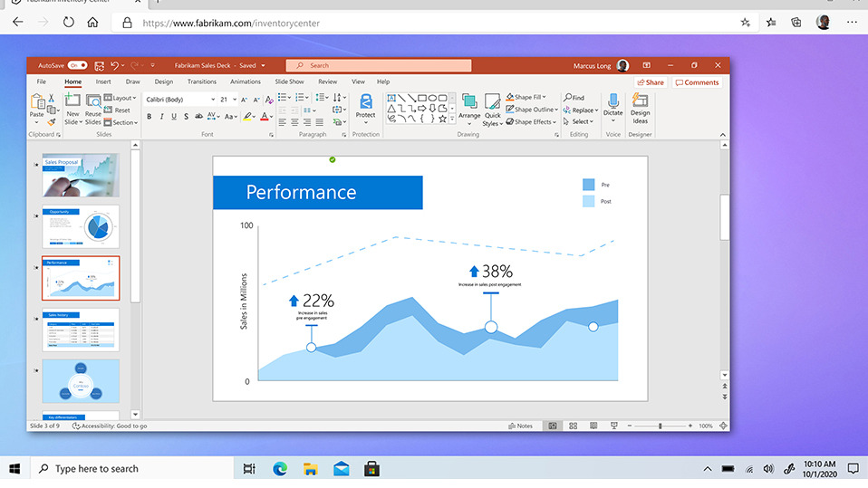Adjust the zoom slider handle
Viewport: 868px width, 488px height.
tap(660, 426)
